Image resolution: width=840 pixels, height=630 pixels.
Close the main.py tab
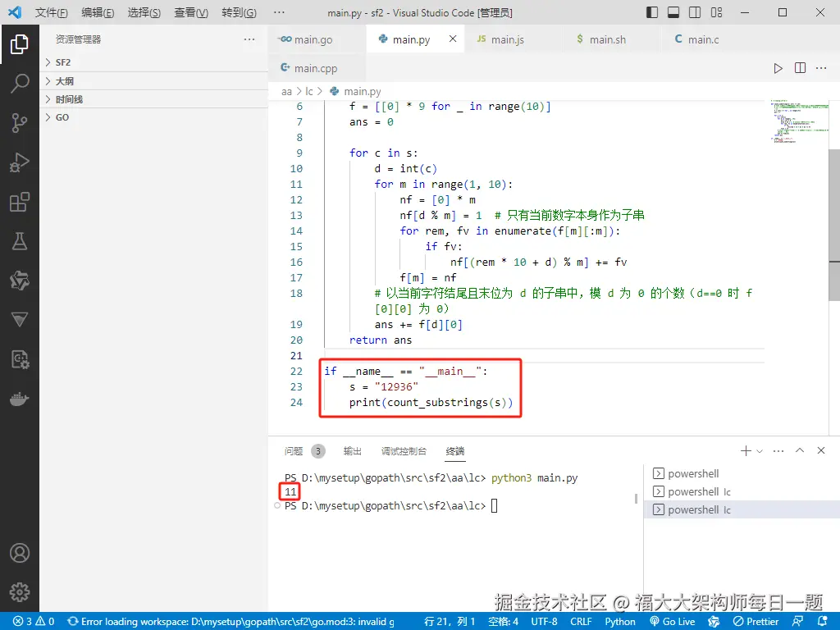click(x=453, y=39)
